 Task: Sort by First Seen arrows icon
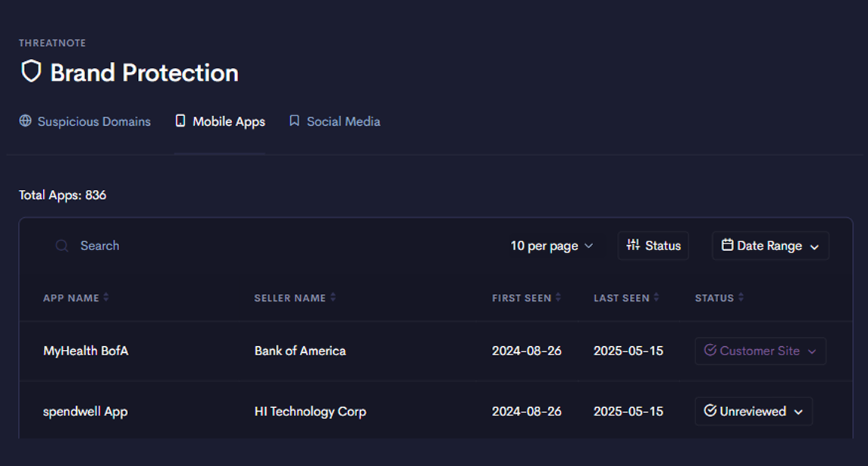558,298
